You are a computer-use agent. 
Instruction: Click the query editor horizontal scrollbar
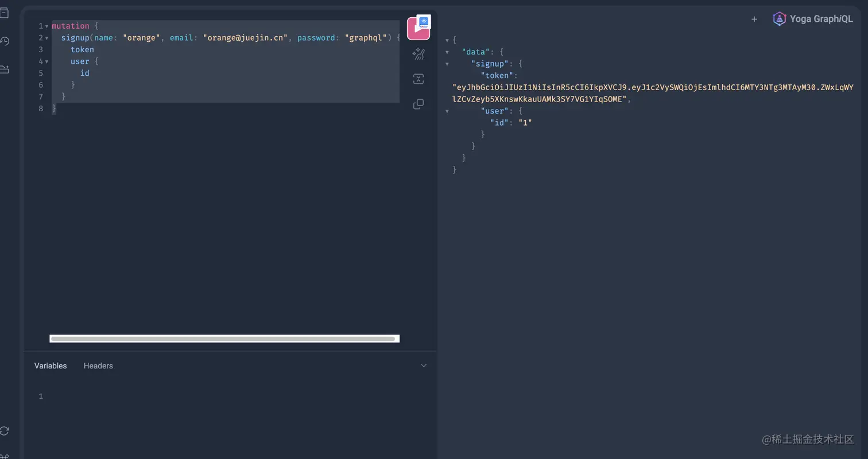coord(223,339)
